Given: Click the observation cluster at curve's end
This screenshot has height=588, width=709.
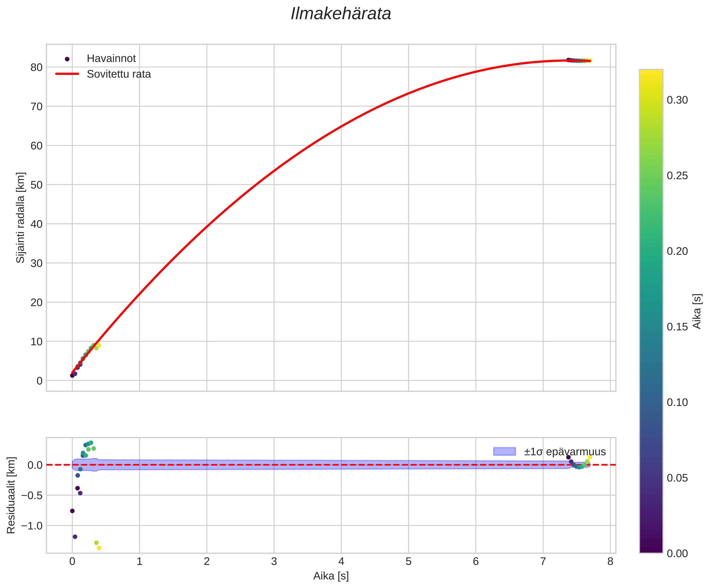Looking at the screenshot, I should [x=579, y=61].
